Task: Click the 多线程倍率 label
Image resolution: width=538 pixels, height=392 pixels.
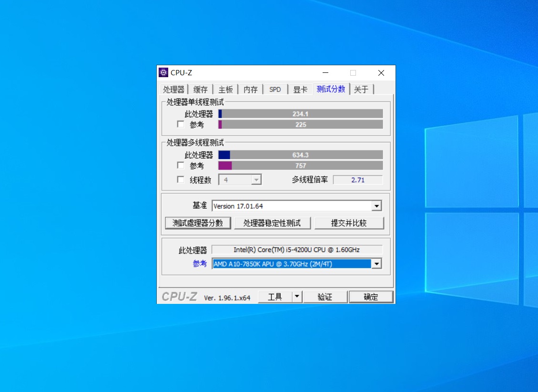Action: click(x=310, y=180)
